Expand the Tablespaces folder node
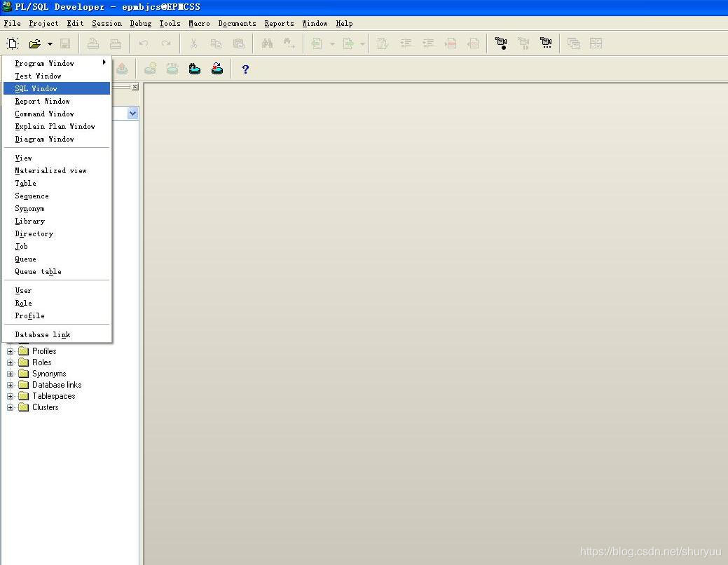The image size is (728, 565). click(x=11, y=396)
